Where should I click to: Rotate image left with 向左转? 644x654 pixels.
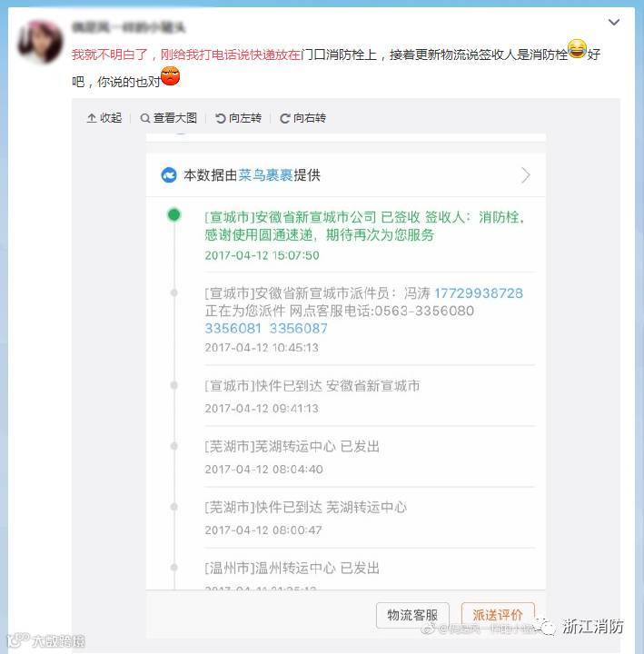pyautogui.click(x=239, y=118)
